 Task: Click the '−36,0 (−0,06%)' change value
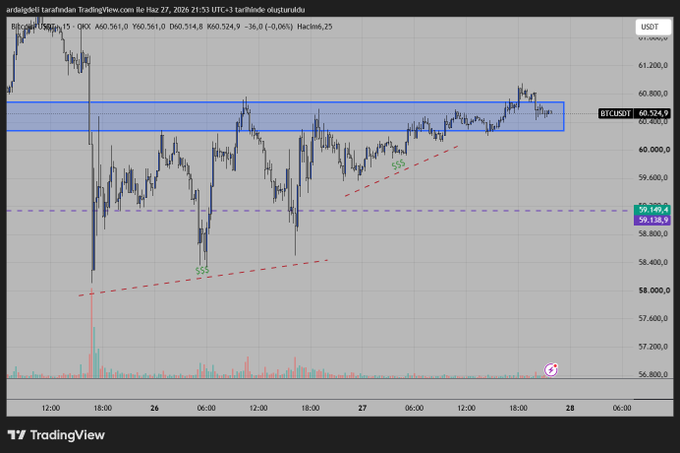(x=268, y=26)
